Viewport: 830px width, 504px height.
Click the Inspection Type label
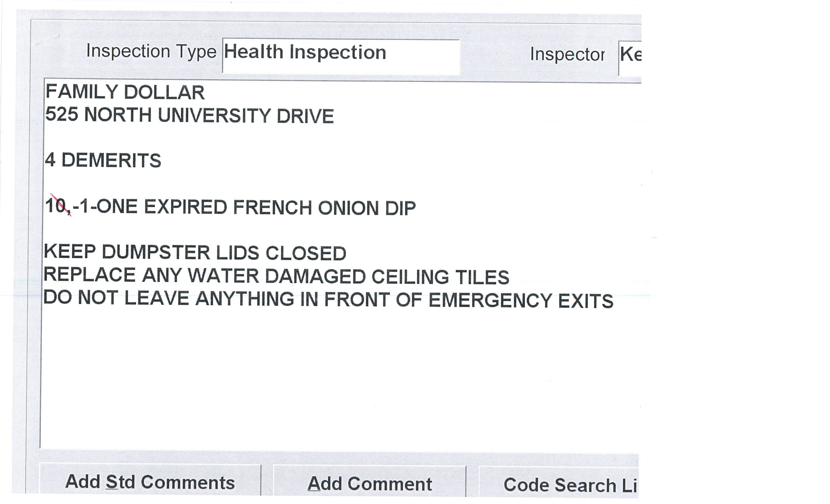tap(151, 51)
